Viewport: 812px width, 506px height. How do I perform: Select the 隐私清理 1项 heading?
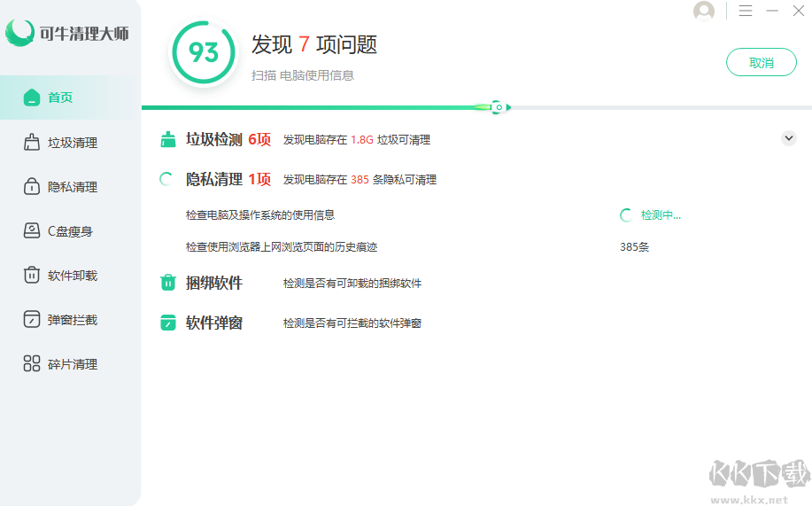click(228, 179)
